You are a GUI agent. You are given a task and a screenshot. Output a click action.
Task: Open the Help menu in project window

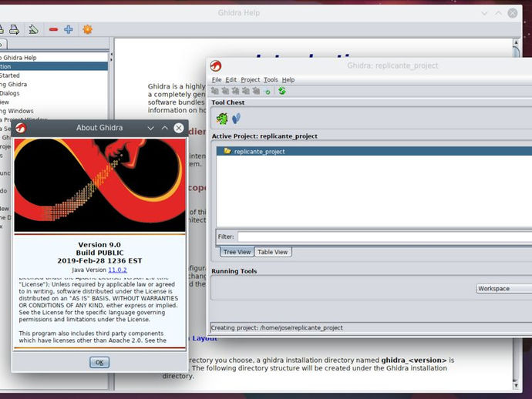[x=288, y=79]
